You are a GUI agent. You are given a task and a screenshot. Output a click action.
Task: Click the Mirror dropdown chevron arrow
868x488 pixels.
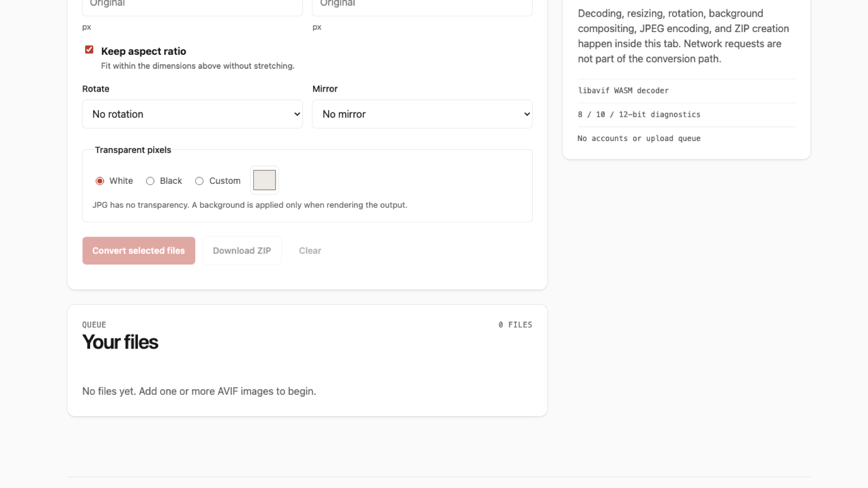527,114
